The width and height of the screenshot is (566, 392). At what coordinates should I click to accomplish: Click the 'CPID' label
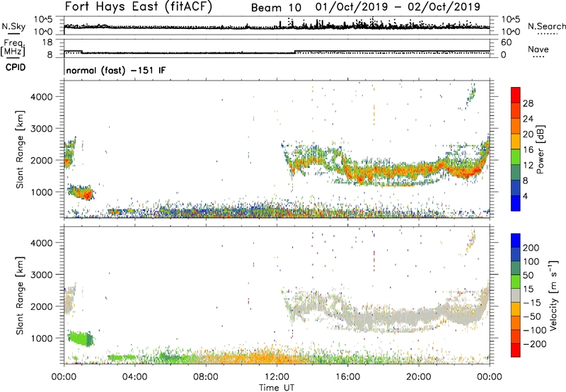point(16,67)
